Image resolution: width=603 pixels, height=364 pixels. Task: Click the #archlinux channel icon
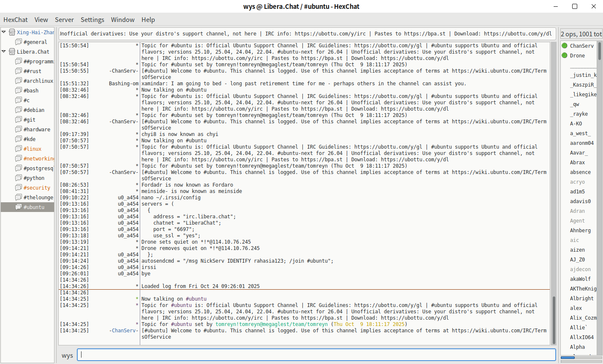(x=18, y=81)
